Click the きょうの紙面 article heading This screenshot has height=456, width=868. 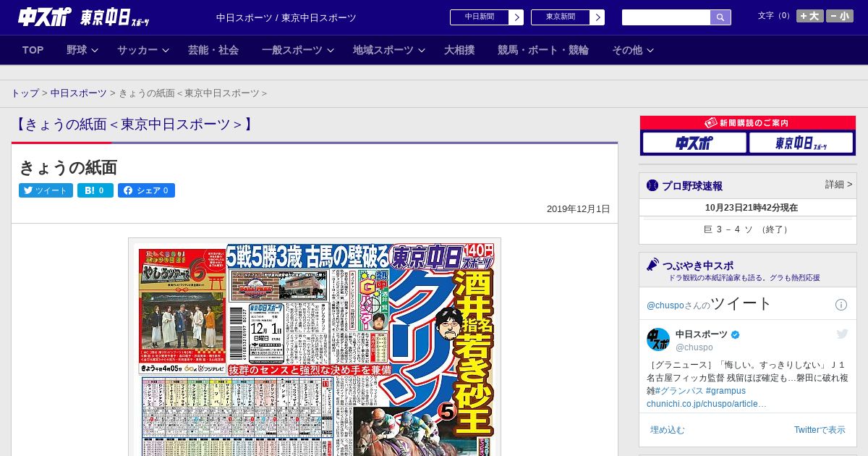coord(68,168)
